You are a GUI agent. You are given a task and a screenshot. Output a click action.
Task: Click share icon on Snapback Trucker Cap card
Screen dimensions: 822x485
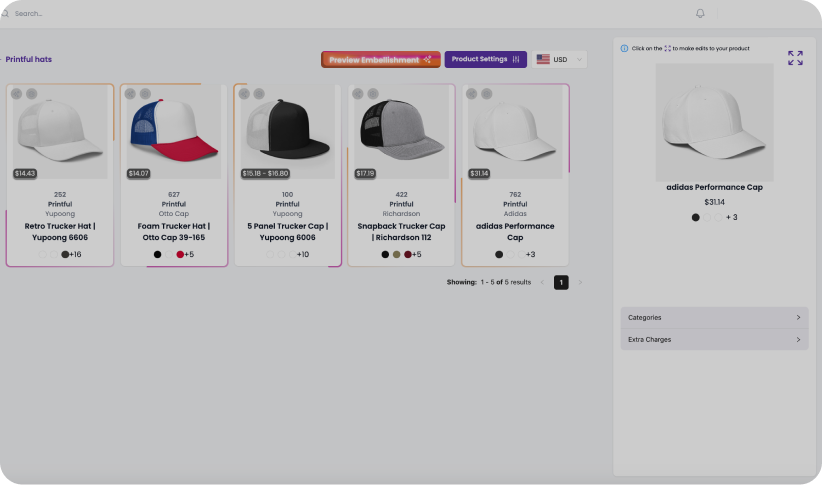358,93
